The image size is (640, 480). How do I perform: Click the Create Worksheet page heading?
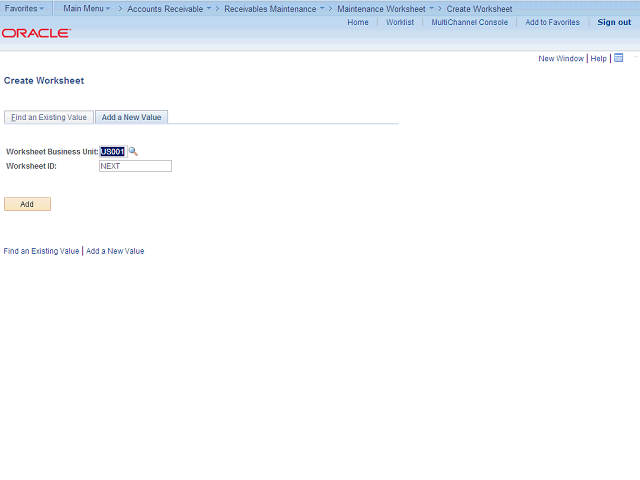pos(44,81)
